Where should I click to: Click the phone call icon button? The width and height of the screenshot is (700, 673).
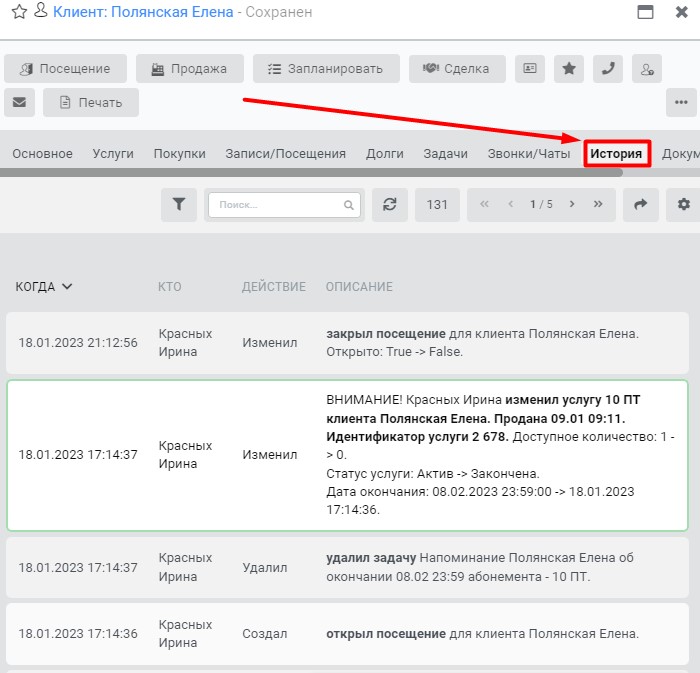[x=608, y=69]
